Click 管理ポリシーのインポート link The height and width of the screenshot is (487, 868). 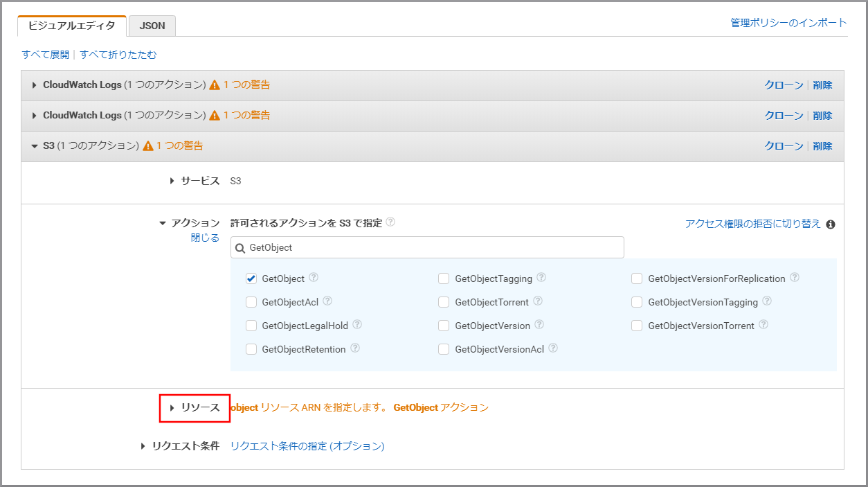(788, 23)
